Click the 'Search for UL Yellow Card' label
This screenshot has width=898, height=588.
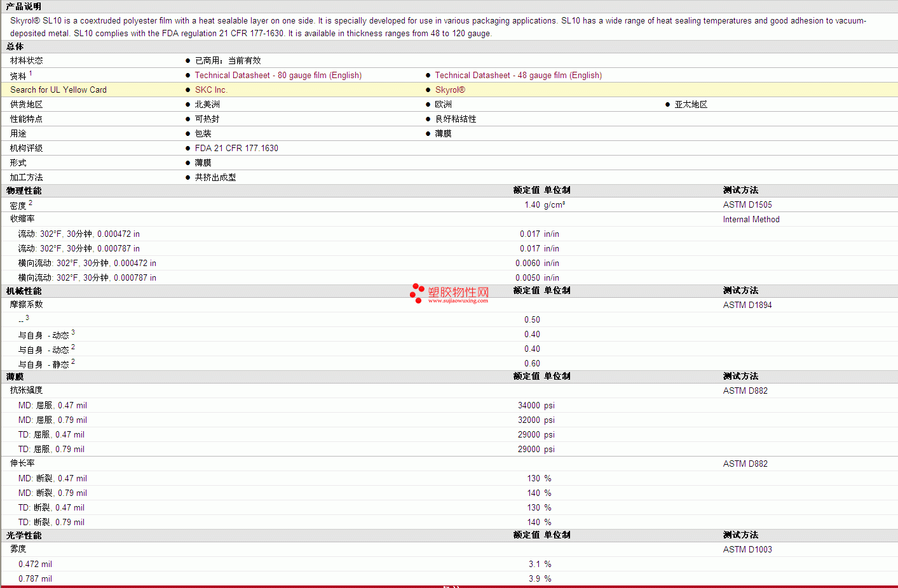pyautogui.click(x=58, y=90)
